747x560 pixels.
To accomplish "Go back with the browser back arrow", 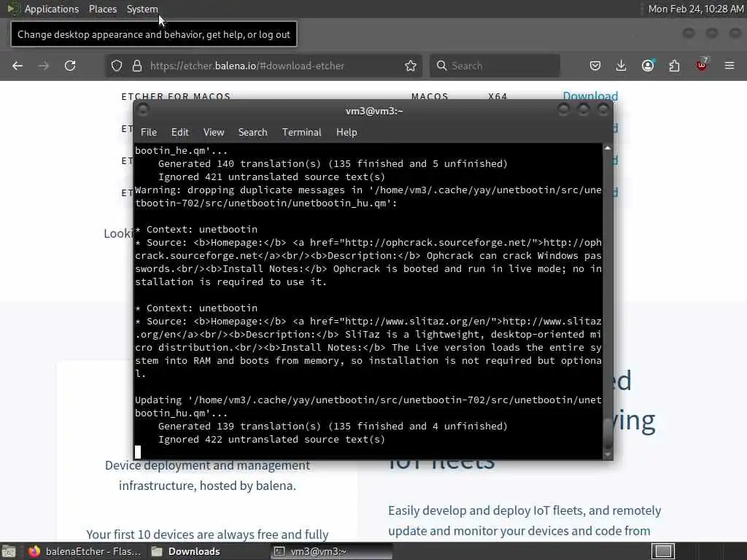I will click(x=18, y=66).
